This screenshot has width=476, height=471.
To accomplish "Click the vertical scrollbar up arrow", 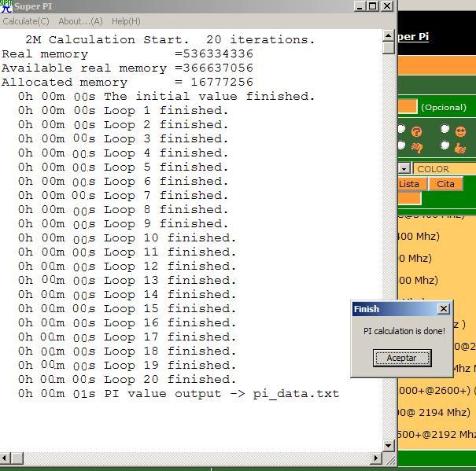I will click(x=388, y=36).
